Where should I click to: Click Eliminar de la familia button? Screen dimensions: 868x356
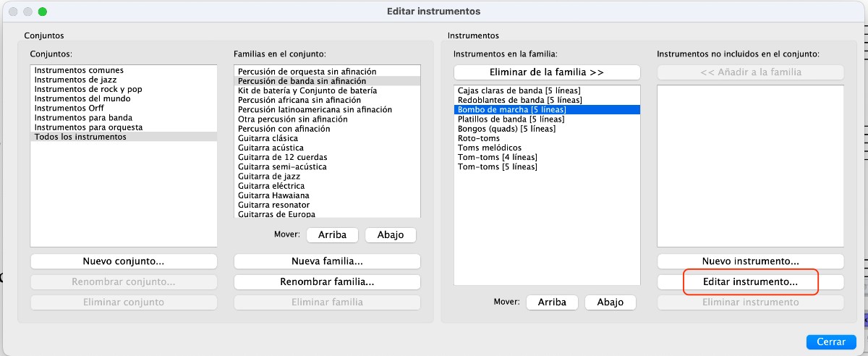coord(547,72)
